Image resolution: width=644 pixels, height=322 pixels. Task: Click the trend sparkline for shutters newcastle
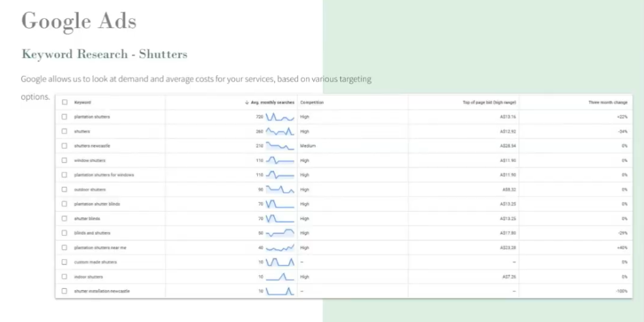coord(280,146)
